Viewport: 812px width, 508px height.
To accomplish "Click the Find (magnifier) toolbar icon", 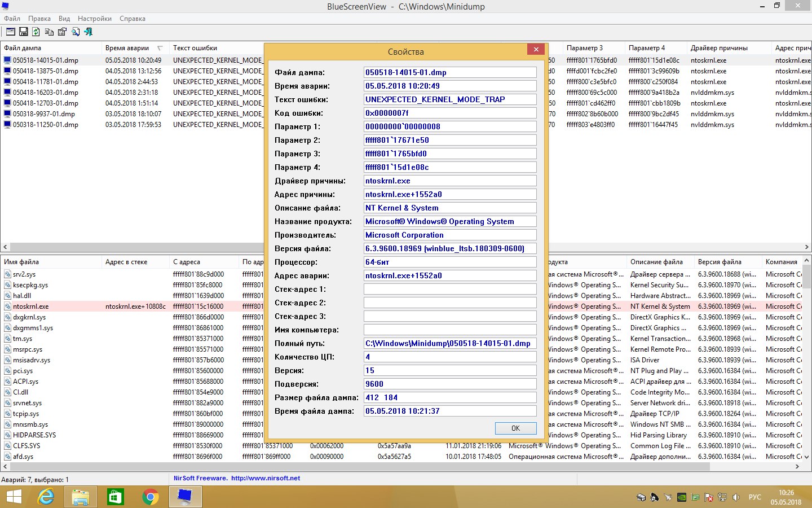I will 75,32.
